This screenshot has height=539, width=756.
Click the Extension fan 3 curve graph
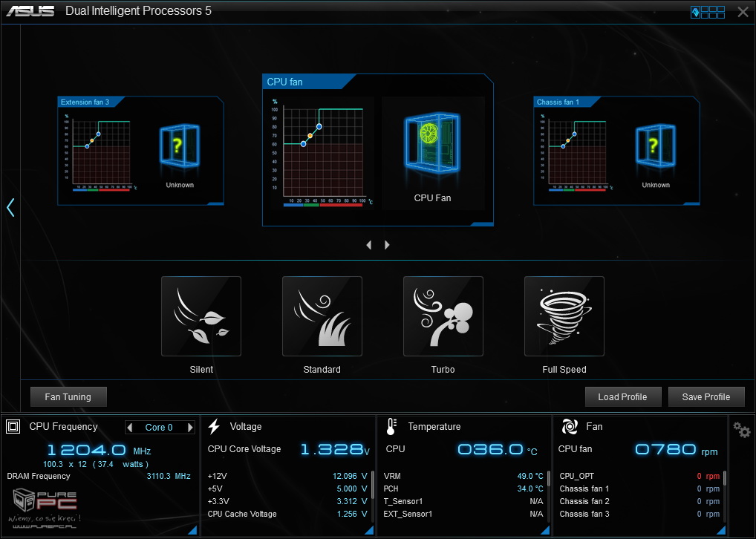[101, 152]
